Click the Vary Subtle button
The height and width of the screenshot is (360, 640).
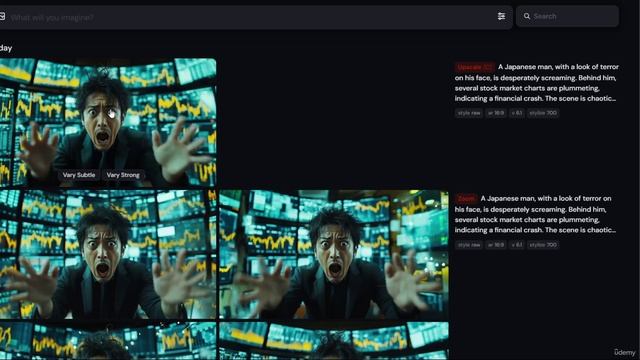point(79,175)
